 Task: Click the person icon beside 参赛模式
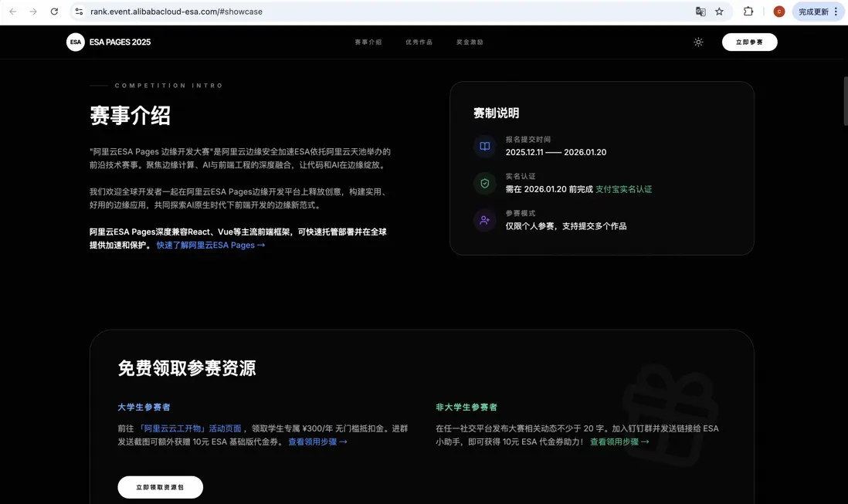485,221
